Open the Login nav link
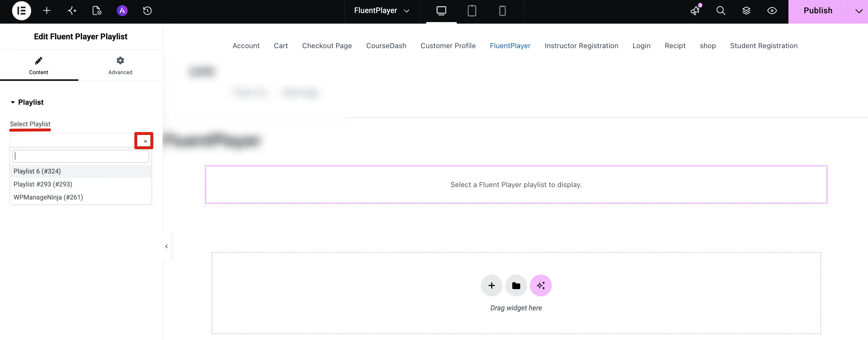Image resolution: width=868 pixels, height=340 pixels. (x=641, y=45)
